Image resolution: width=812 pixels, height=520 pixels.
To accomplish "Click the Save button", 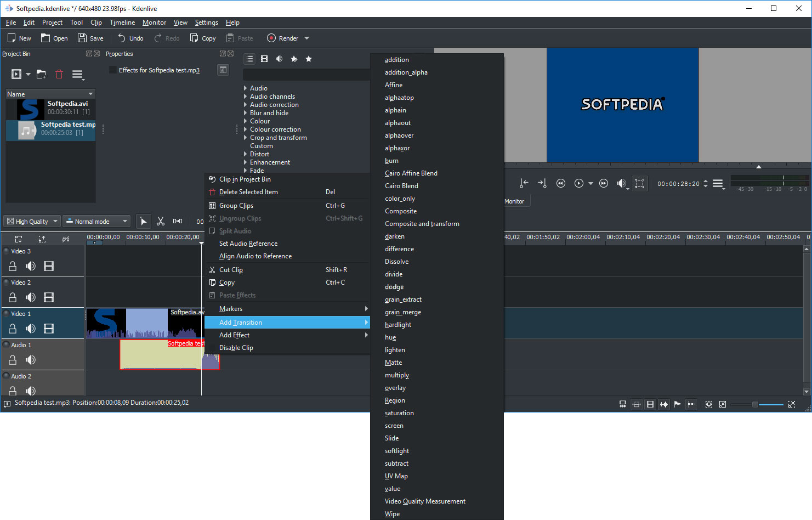I will click(x=90, y=38).
